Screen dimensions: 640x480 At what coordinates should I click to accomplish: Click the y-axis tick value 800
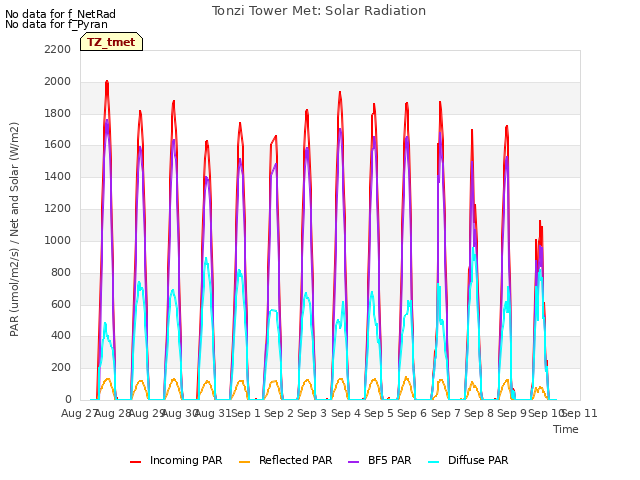coord(61,272)
